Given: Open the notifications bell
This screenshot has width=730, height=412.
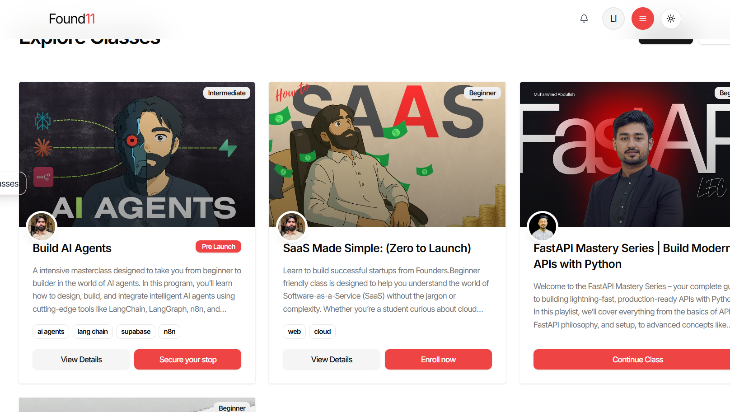Looking at the screenshot, I should coord(584,18).
